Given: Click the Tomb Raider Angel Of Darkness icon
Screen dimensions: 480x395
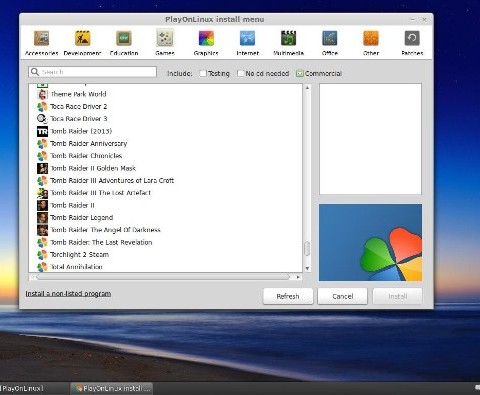Looking at the screenshot, I should pyautogui.click(x=42, y=230).
